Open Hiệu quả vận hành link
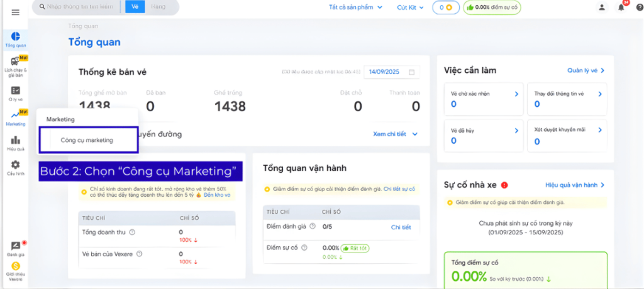The width and height of the screenshot is (644, 289). click(574, 185)
